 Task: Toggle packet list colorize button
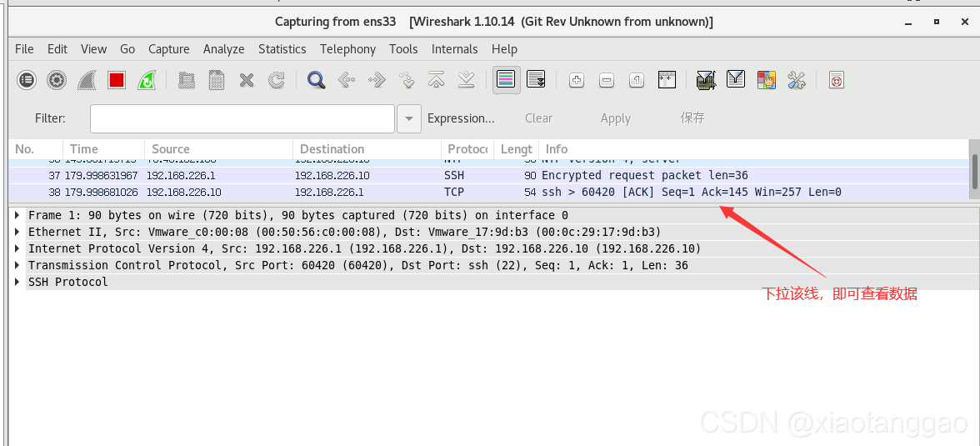tap(507, 79)
